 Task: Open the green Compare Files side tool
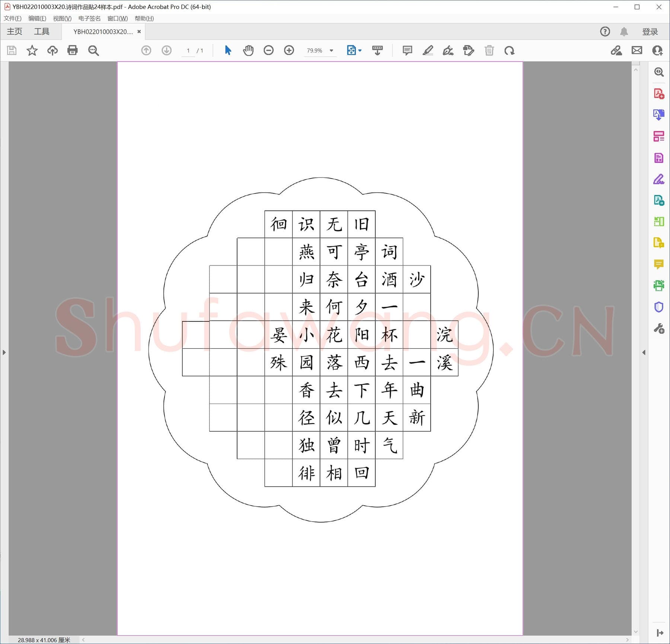(x=659, y=222)
